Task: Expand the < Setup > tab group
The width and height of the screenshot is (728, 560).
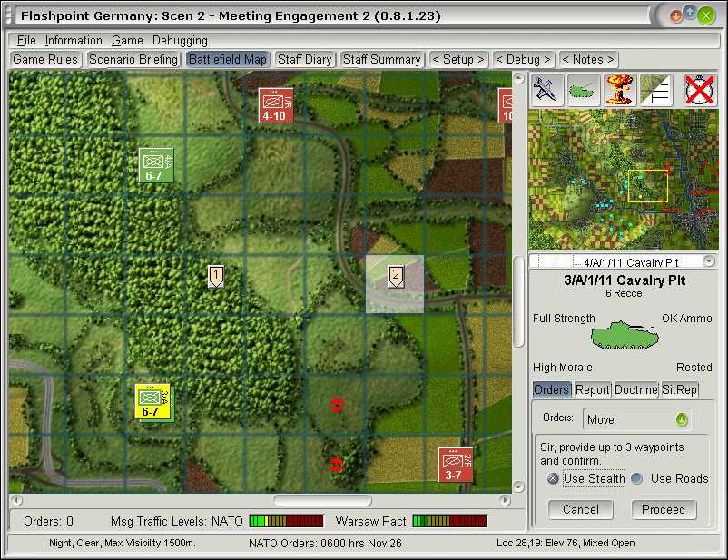Action: 458,59
